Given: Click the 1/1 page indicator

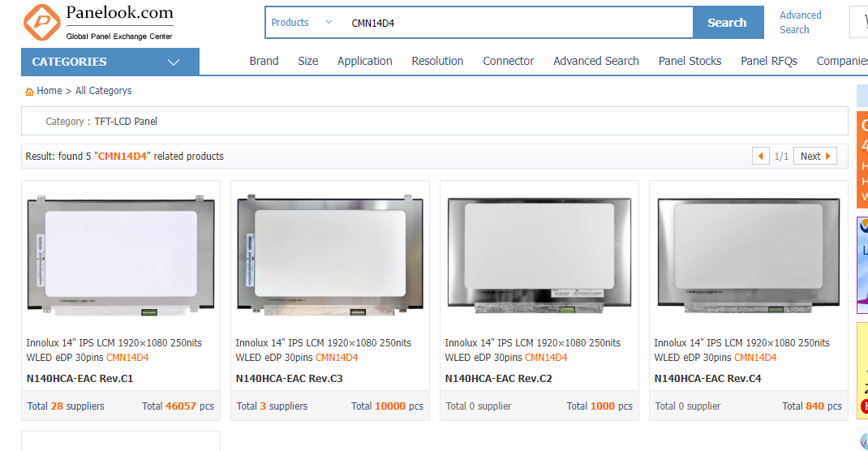Looking at the screenshot, I should pyautogui.click(x=781, y=157).
